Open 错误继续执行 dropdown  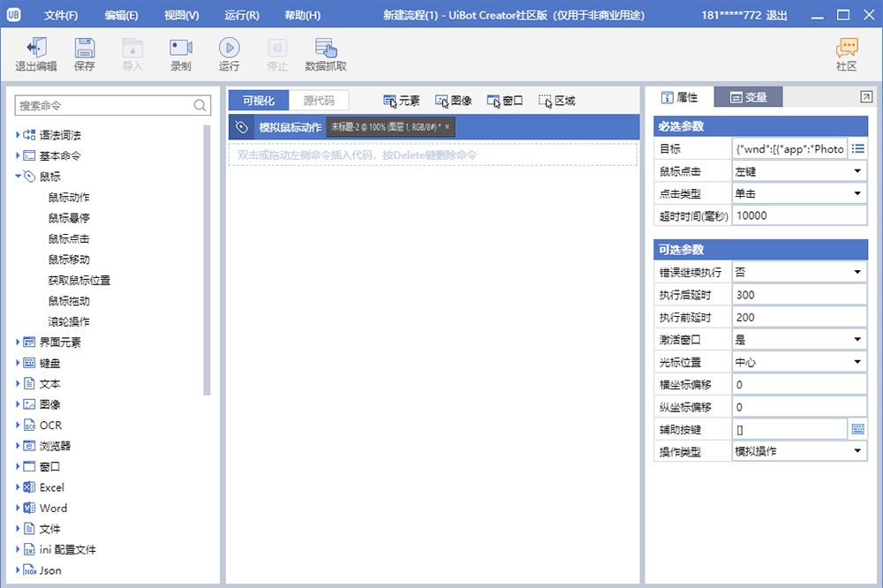coord(799,272)
